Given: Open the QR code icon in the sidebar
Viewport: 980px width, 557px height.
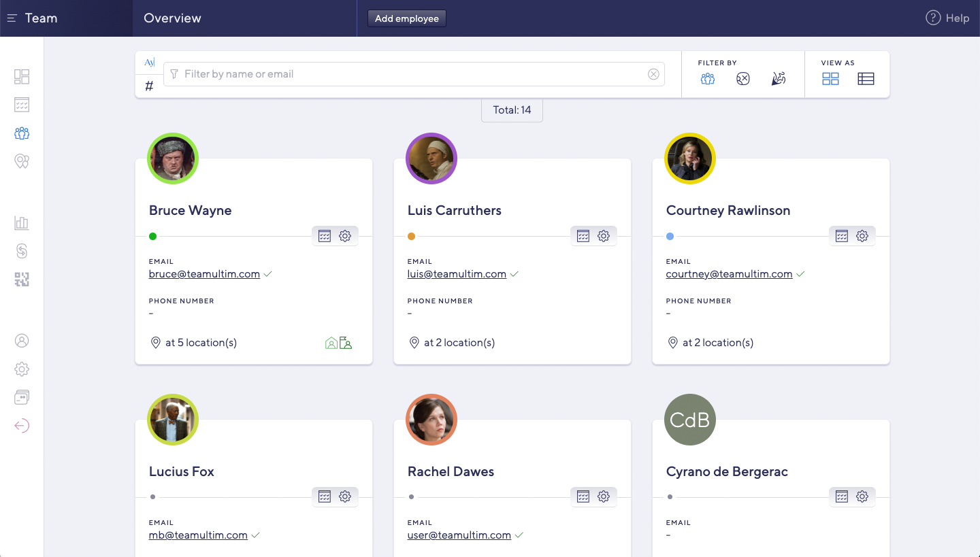Looking at the screenshot, I should pyautogui.click(x=22, y=280).
